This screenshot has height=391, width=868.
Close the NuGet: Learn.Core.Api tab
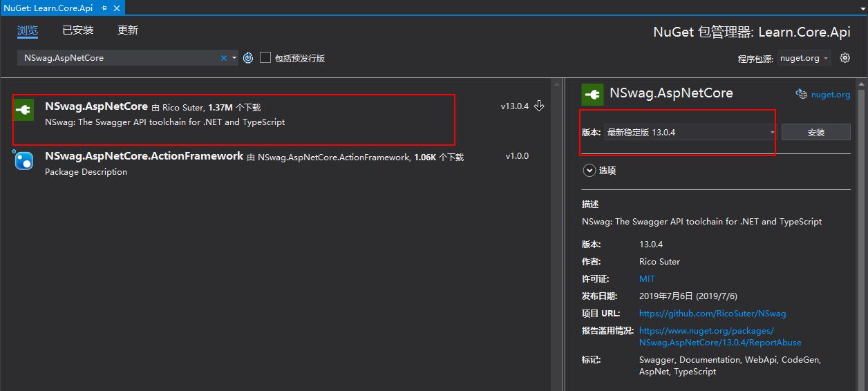[117, 8]
